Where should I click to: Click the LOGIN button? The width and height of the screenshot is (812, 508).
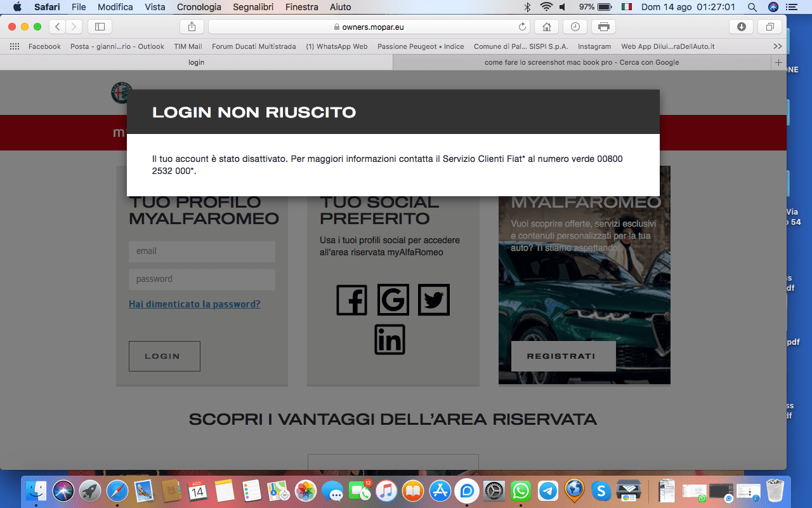click(164, 356)
